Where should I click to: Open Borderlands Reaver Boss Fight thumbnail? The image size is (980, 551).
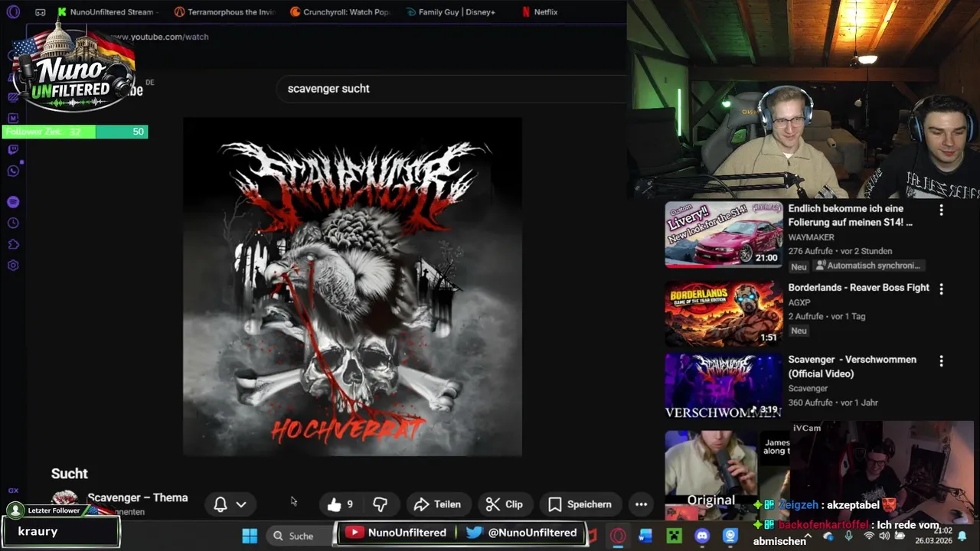724,313
